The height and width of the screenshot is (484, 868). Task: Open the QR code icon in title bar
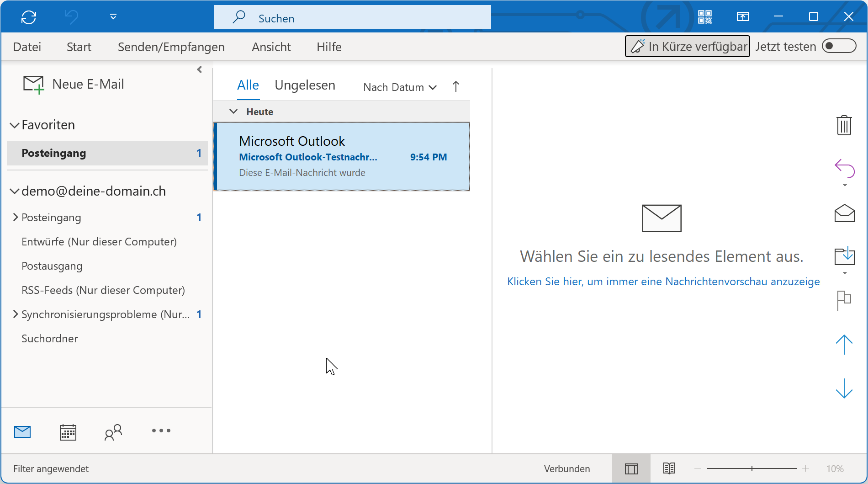[x=705, y=17]
